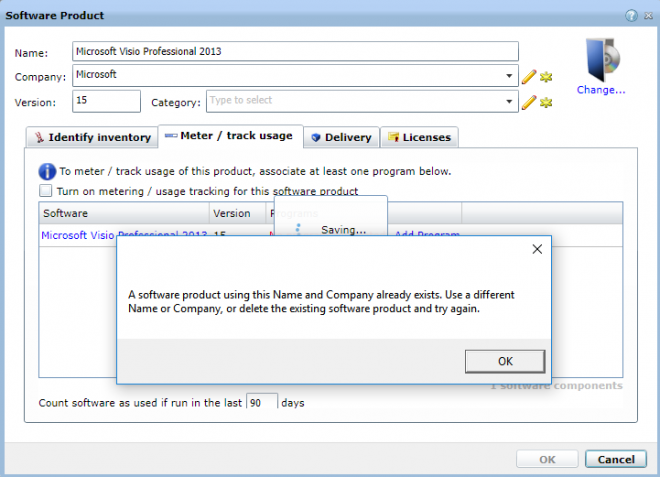Click the days field showing 90
This screenshot has height=477, width=660.
[262, 402]
